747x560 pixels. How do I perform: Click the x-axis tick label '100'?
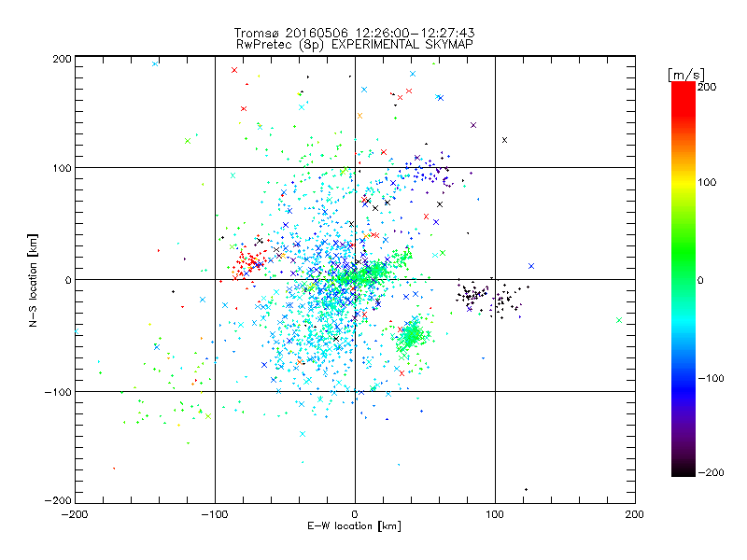point(495,514)
